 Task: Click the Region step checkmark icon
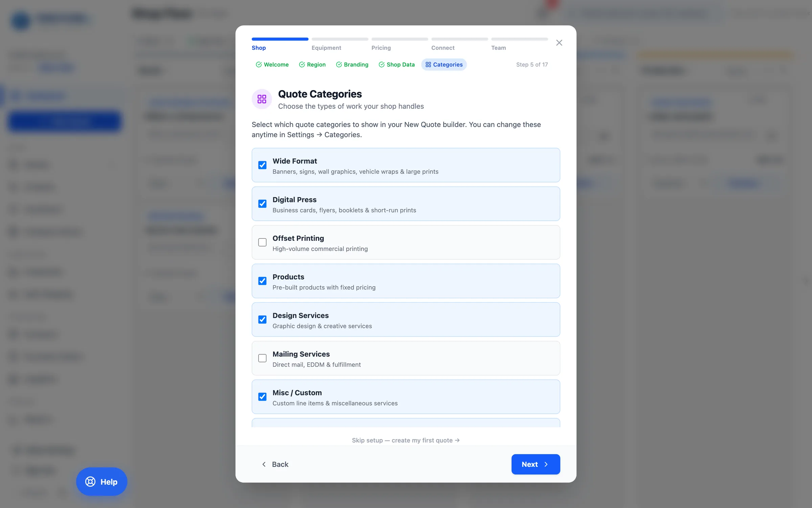coord(302,65)
